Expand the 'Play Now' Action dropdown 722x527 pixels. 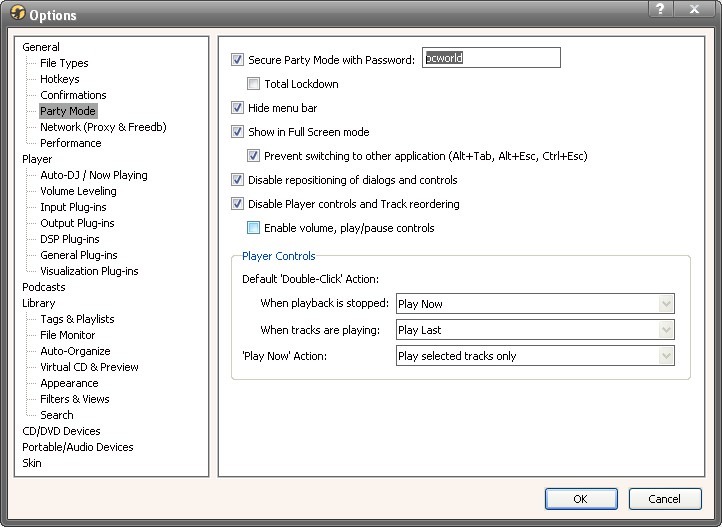534,356
